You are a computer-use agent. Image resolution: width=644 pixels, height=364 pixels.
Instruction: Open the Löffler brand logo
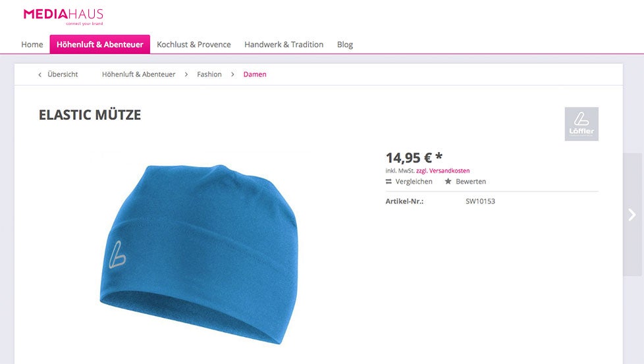(581, 124)
